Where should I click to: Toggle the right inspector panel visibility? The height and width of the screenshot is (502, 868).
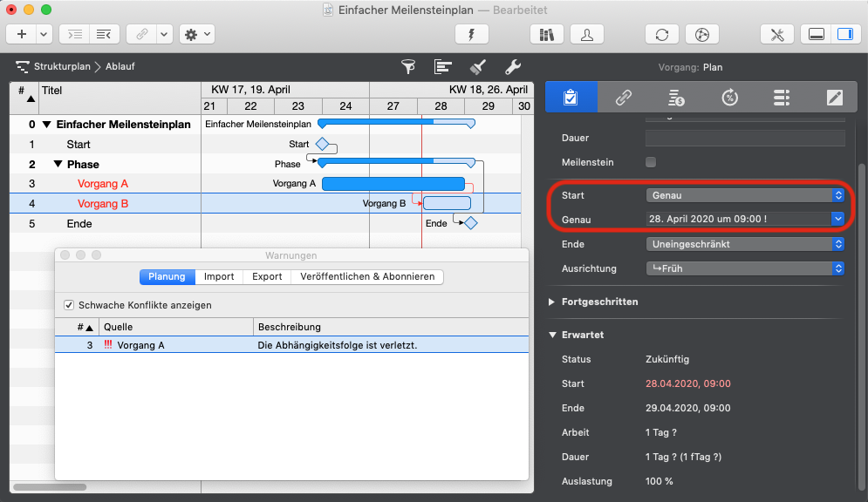click(x=844, y=34)
